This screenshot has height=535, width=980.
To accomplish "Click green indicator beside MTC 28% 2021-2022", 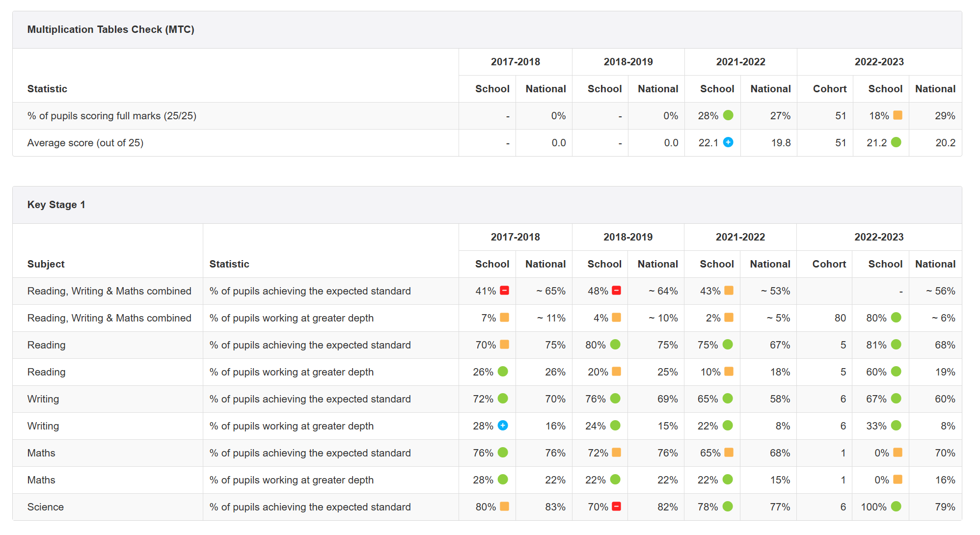I will pyautogui.click(x=728, y=115).
